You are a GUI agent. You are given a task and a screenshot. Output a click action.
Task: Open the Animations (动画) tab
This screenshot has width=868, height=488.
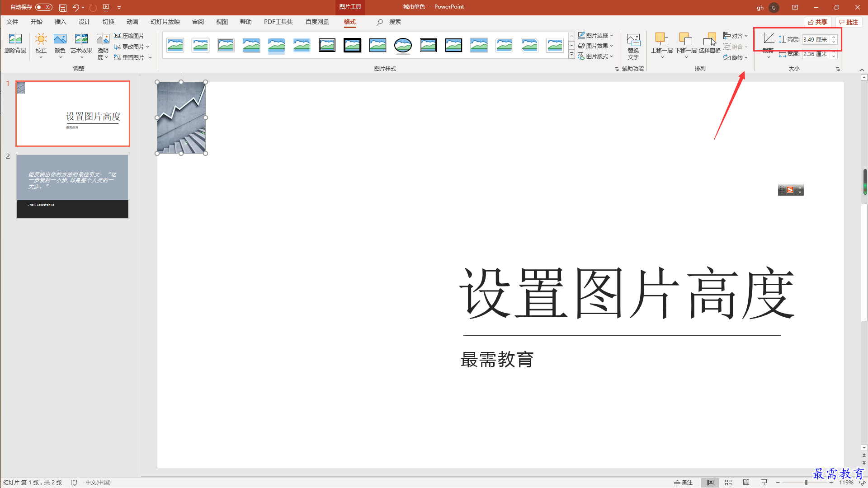(x=132, y=22)
